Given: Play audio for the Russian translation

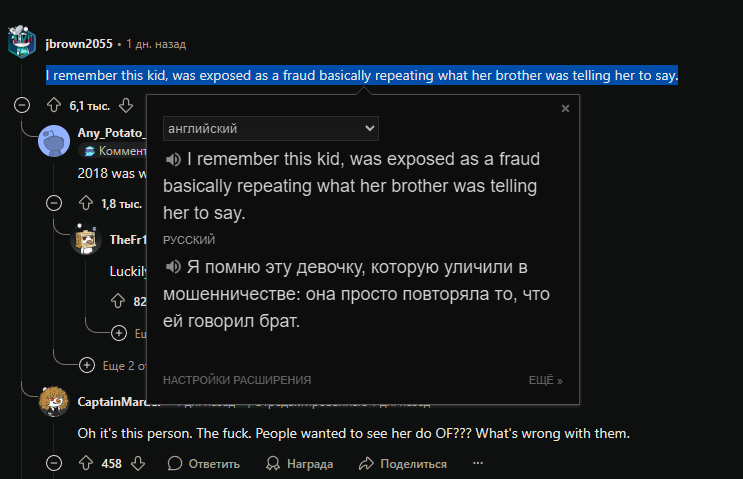Looking at the screenshot, I should (173, 268).
